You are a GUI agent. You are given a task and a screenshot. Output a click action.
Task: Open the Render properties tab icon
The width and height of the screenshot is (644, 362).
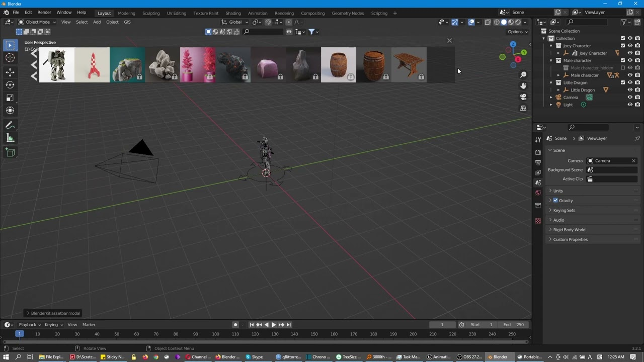click(x=538, y=152)
